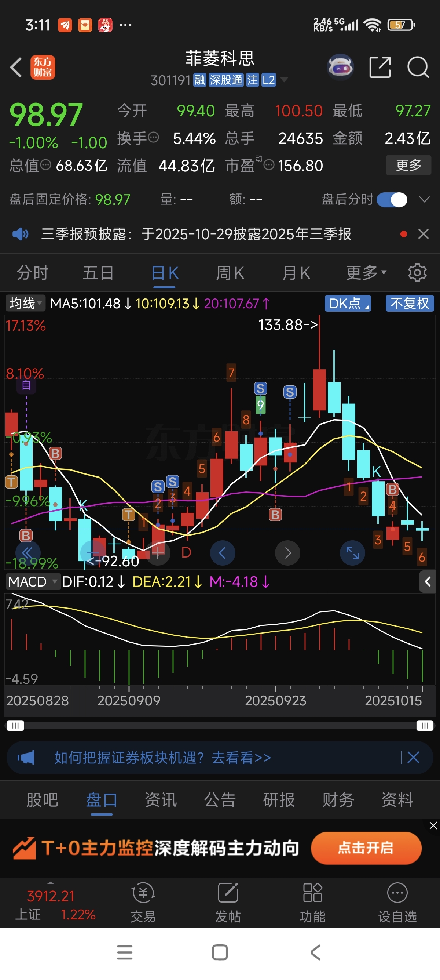
Task: Tap the 自 marker on chart
Action: point(26,385)
